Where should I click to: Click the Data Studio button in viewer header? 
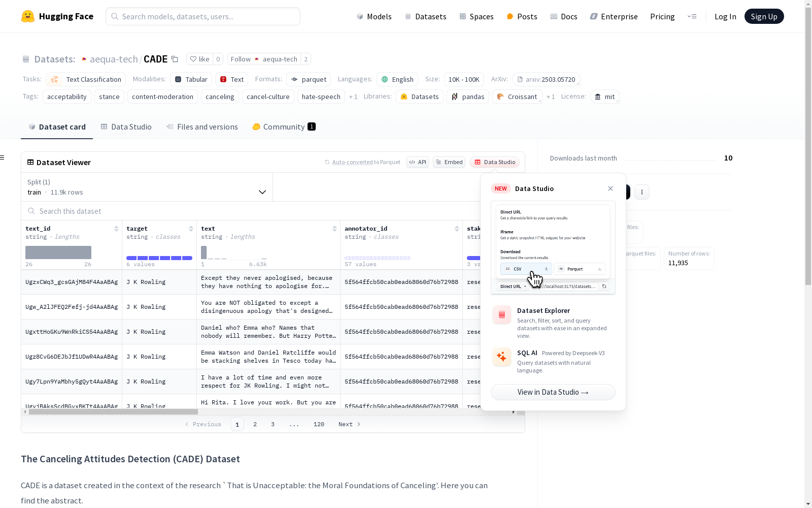coord(495,162)
